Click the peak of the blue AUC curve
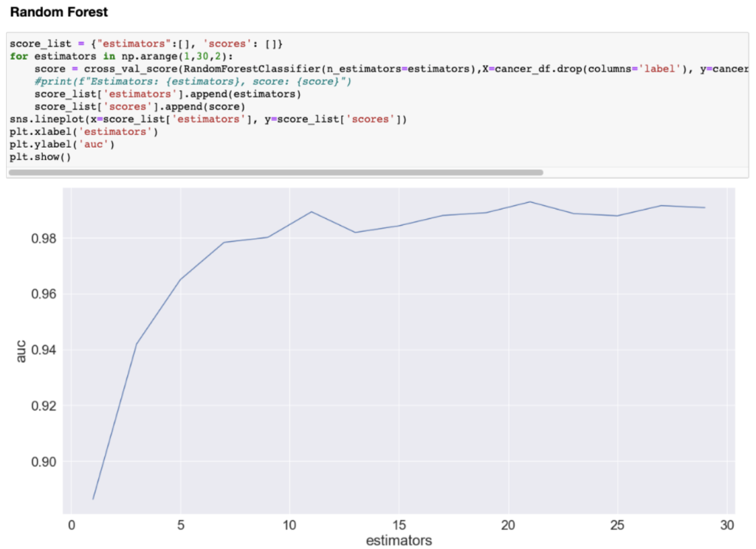756x549 pixels. tap(530, 201)
